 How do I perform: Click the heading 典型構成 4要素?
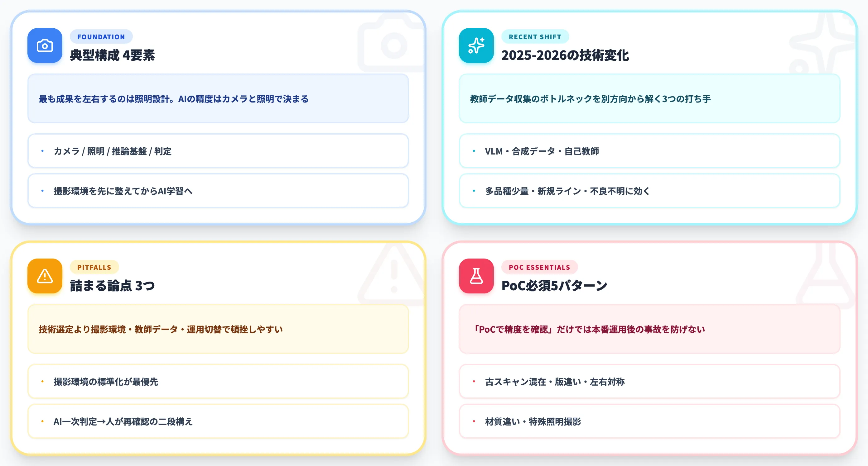pyautogui.click(x=113, y=55)
